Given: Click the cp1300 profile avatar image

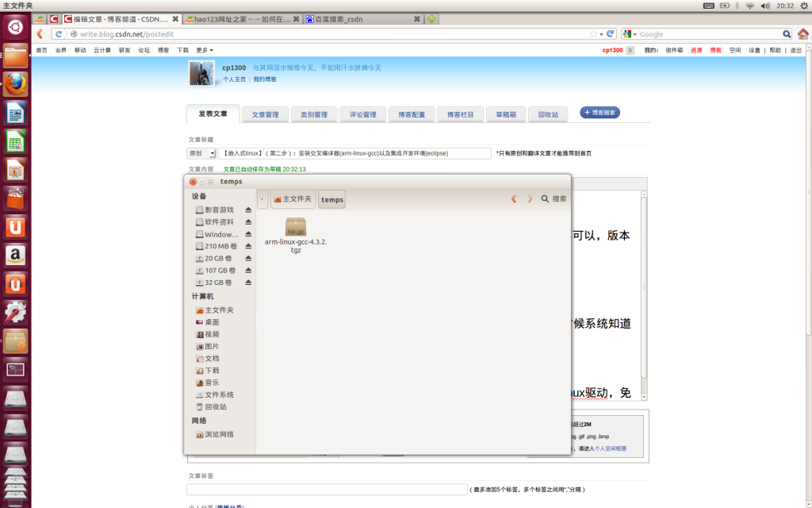Looking at the screenshot, I should coord(201,73).
